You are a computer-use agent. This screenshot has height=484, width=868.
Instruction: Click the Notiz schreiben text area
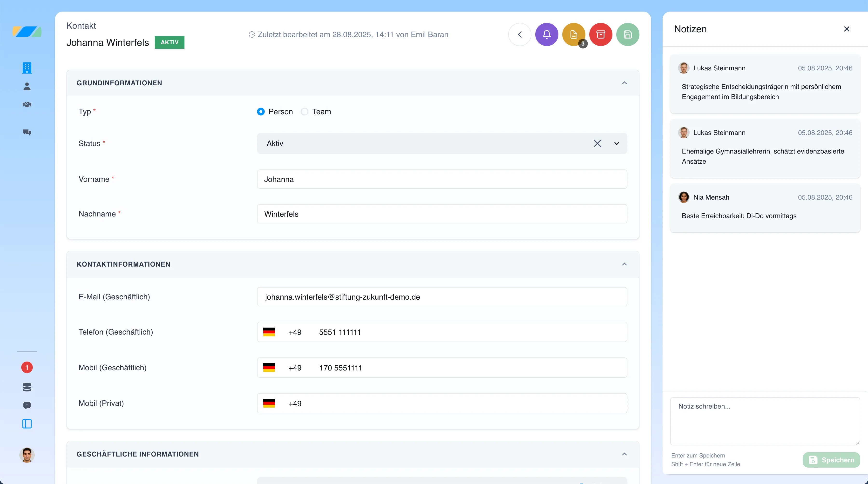765,421
